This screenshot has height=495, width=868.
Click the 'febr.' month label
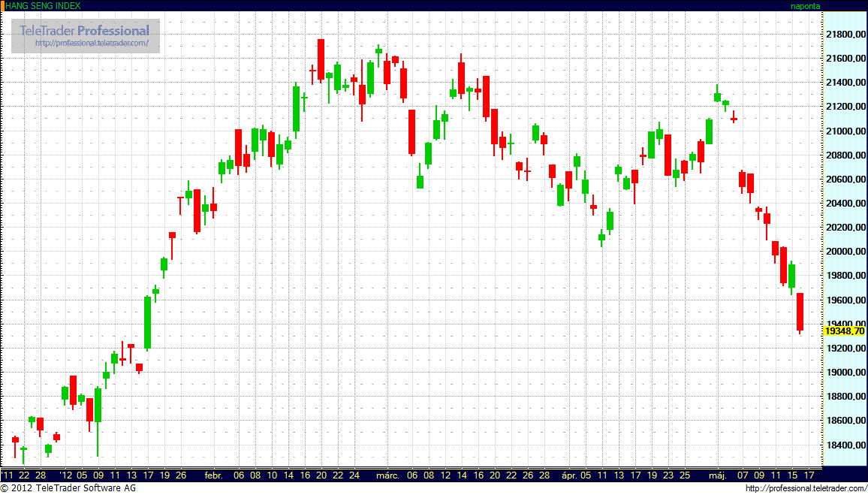point(214,475)
